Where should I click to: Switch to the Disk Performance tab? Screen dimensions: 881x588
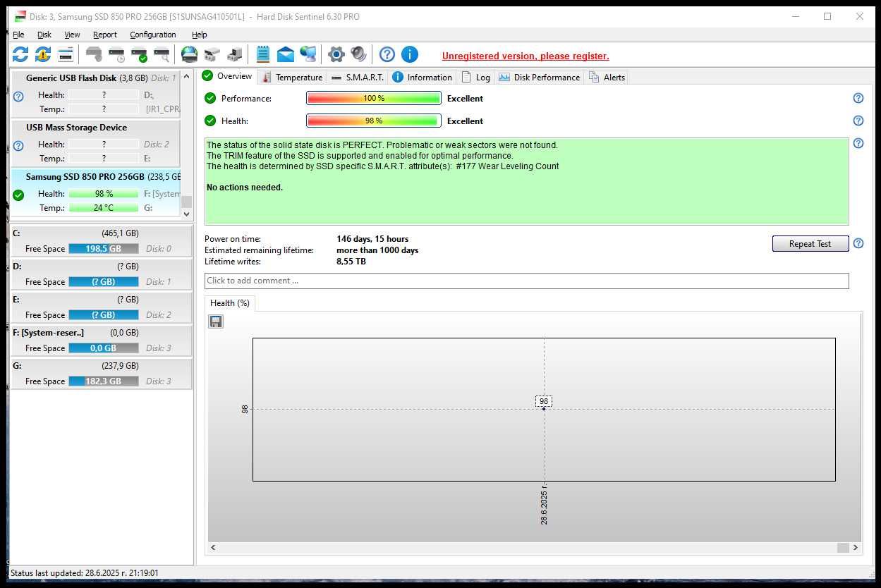click(539, 77)
